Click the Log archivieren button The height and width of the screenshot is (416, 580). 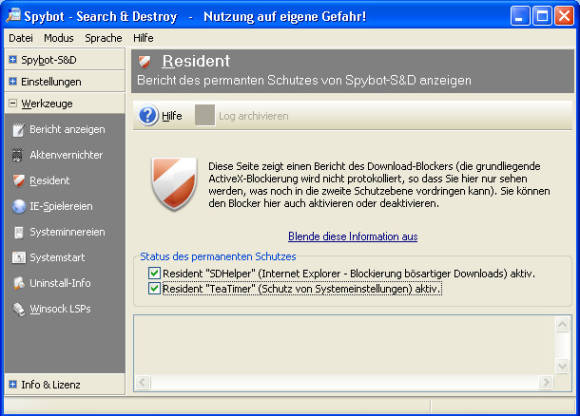click(242, 116)
